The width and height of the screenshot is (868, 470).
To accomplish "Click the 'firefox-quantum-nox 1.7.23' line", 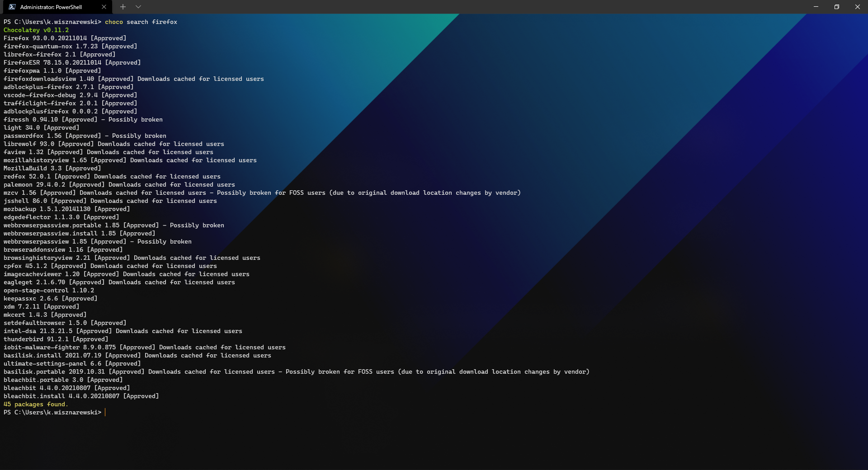I will pos(71,46).
